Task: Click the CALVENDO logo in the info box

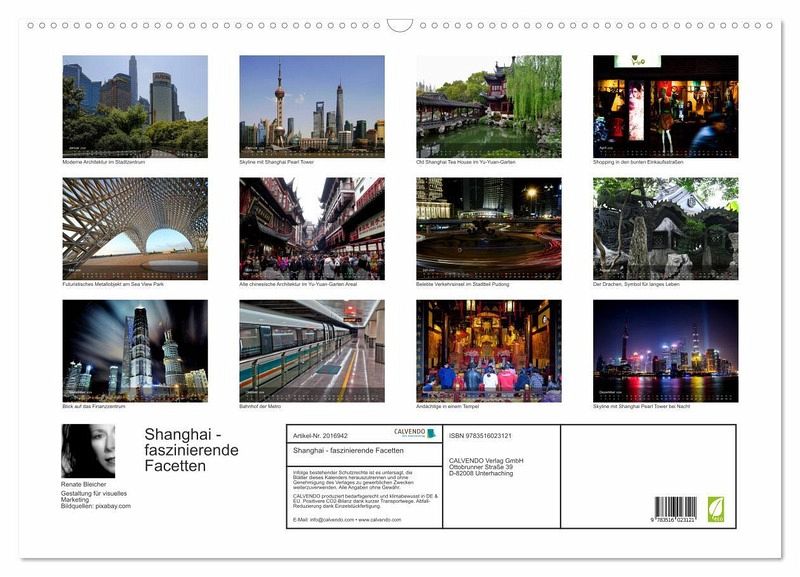Action: pyautogui.click(x=412, y=433)
